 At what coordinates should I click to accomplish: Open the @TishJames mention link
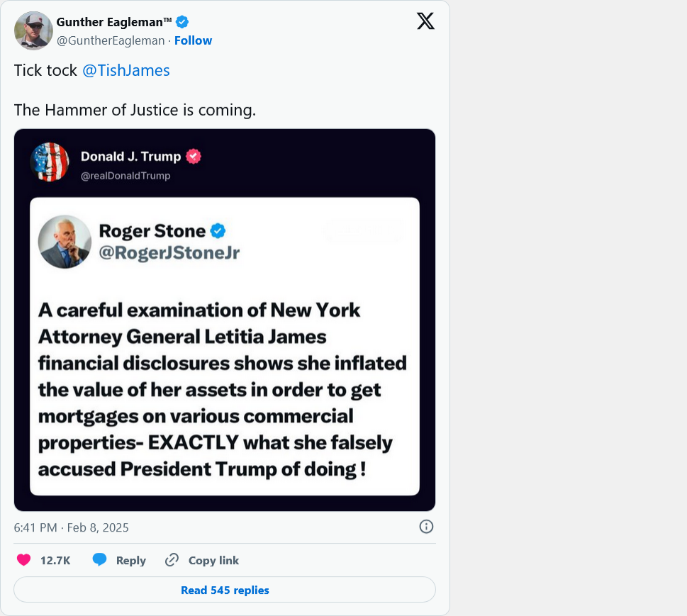tap(126, 70)
